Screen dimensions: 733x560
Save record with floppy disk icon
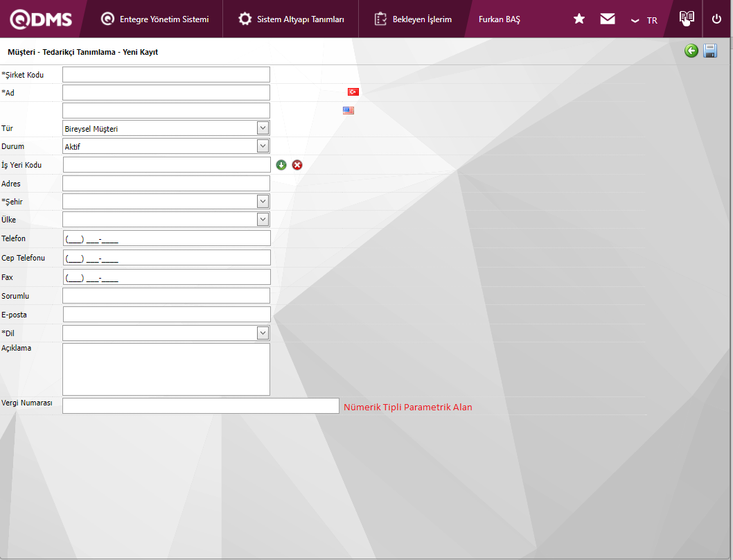(x=710, y=51)
